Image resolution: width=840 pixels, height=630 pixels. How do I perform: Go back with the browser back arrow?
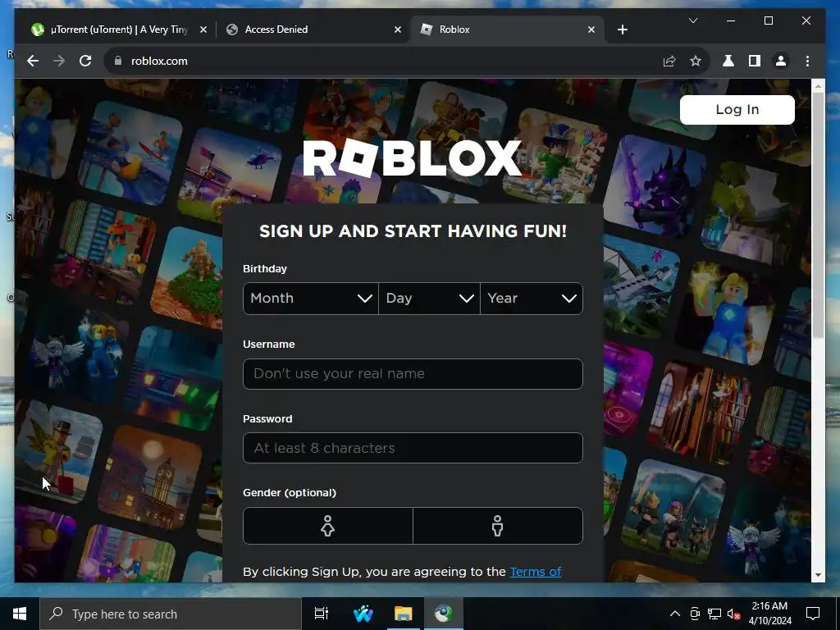pos(33,61)
